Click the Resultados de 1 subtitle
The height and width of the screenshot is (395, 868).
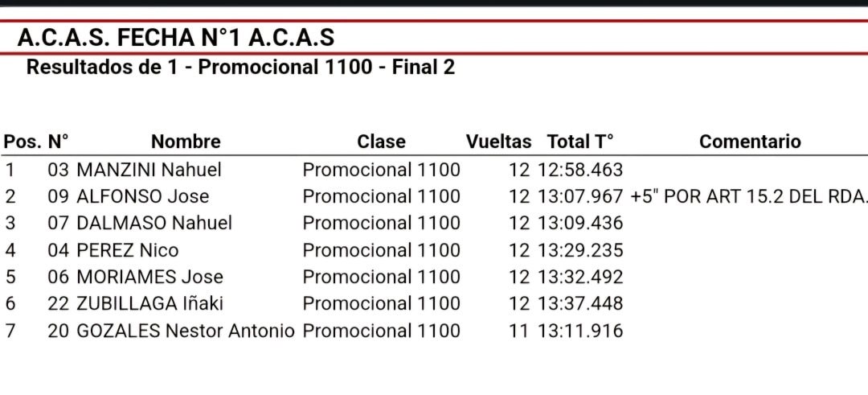241,67
